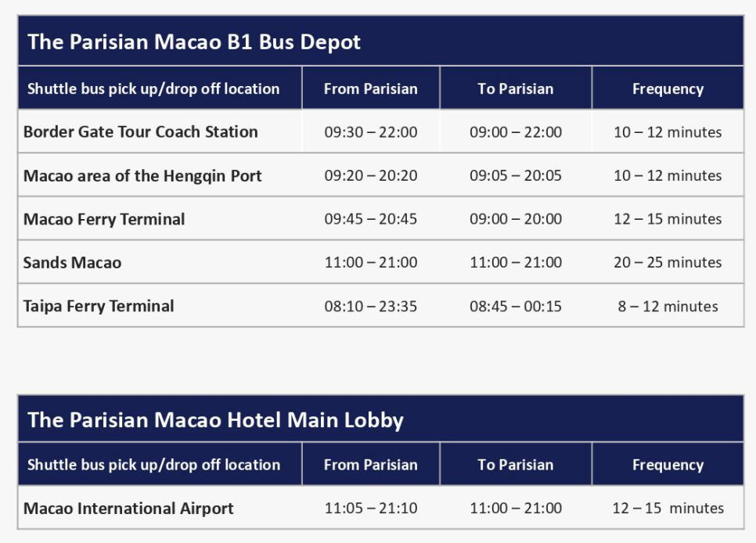Viewport: 756px width, 543px height.
Task: Click Frequency header in B1 Bus Depot table
Action: point(668,88)
